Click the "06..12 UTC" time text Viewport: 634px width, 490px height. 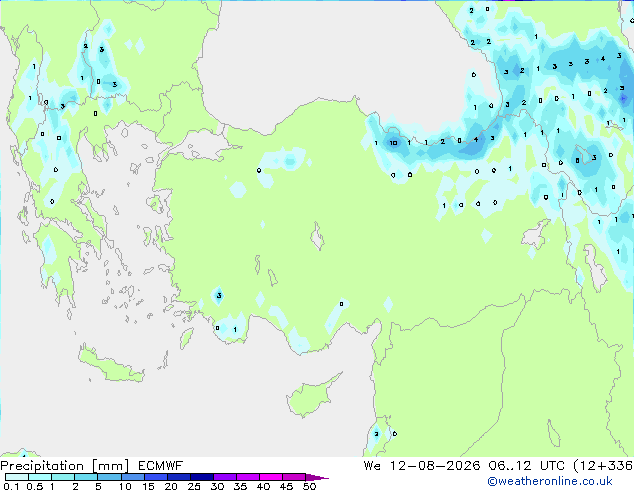coord(526,466)
